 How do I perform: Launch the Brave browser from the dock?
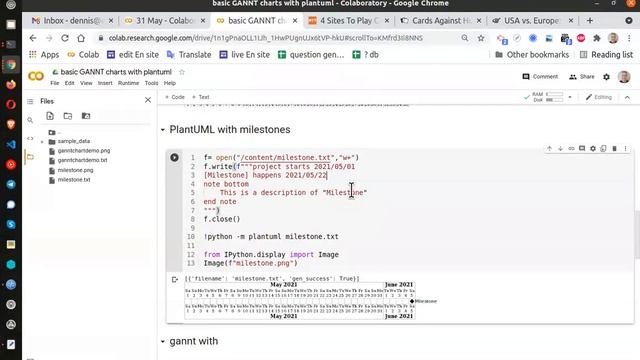[11, 124]
